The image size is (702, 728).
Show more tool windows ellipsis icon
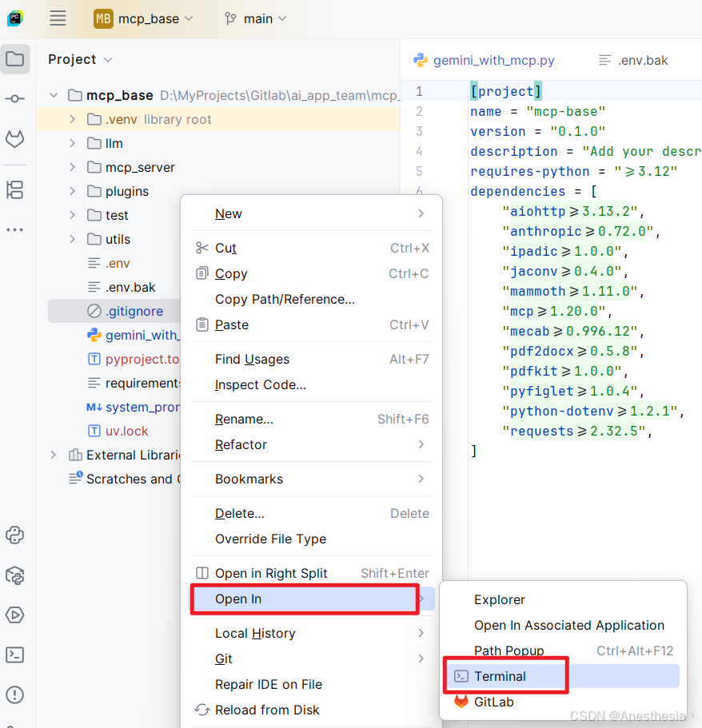tap(15, 230)
